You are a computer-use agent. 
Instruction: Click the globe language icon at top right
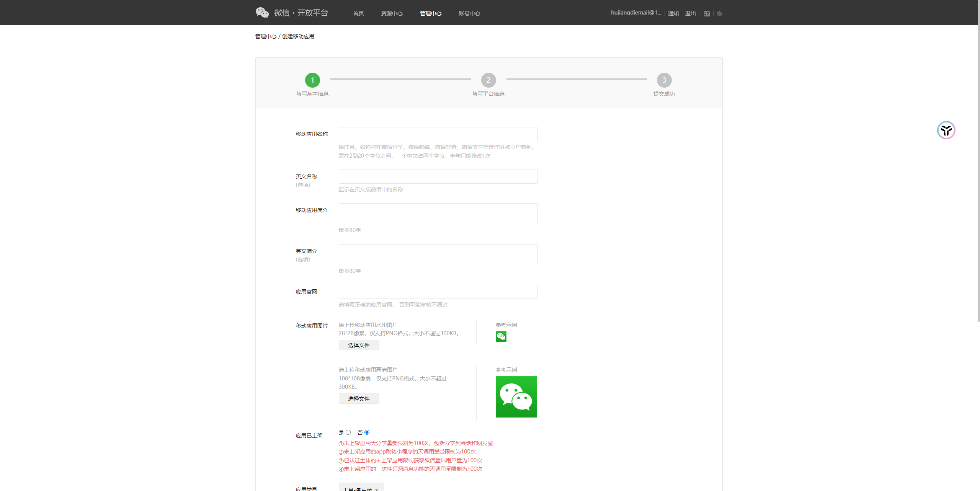[x=719, y=14]
